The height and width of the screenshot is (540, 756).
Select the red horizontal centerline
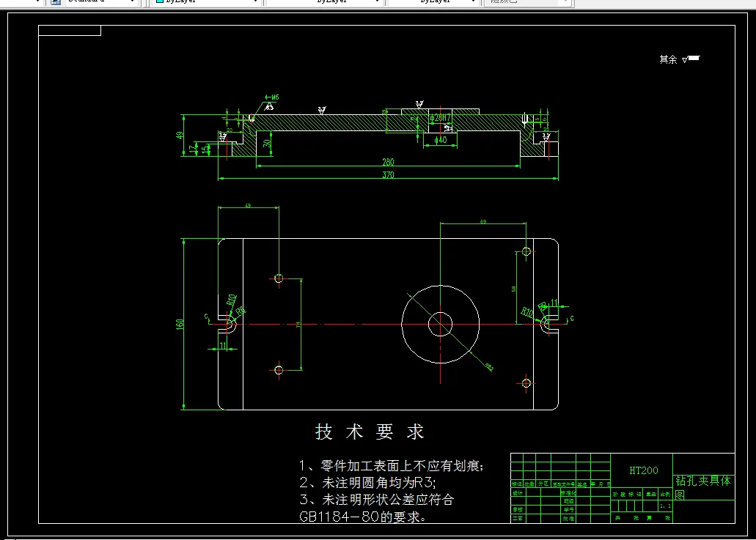tap(330, 322)
